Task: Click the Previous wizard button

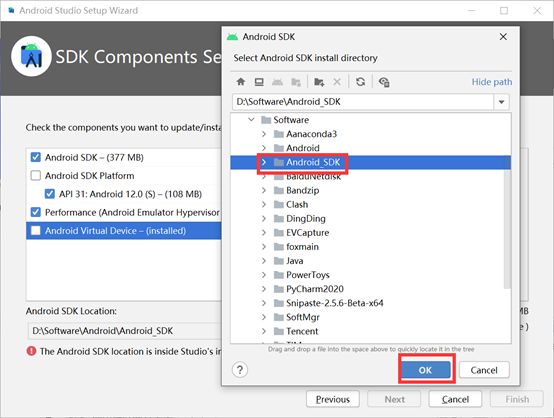Action: (333, 399)
